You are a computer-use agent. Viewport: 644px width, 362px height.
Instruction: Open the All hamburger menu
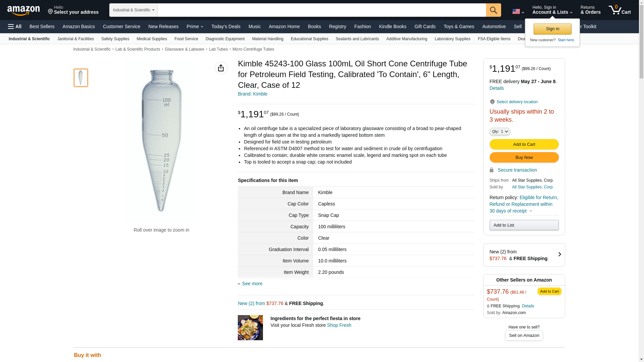coord(15,26)
